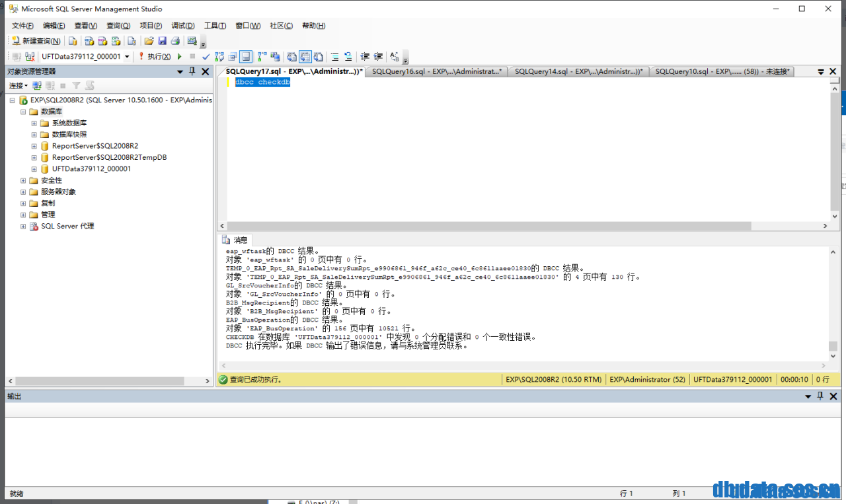Viewport: 846px width, 504px height.
Task: Toggle Include Client Statistics
Action: coord(275,57)
